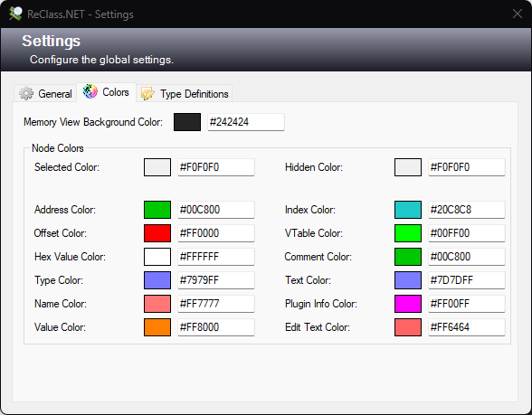Open the Value Color orange swatch
532x415 pixels.
157,327
